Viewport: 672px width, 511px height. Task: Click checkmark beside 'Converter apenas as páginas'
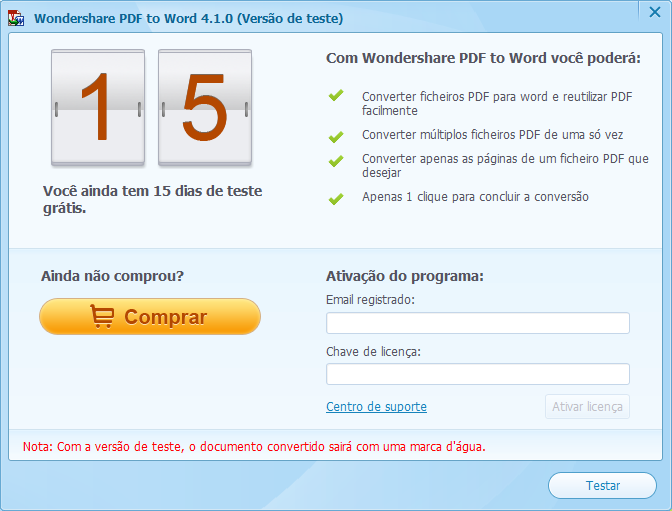coord(336,161)
